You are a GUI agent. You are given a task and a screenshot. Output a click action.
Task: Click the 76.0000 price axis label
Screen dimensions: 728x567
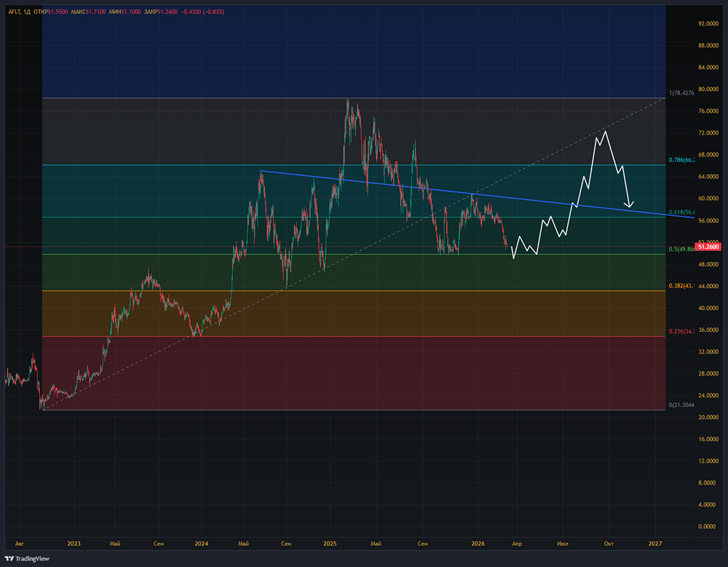[708, 111]
